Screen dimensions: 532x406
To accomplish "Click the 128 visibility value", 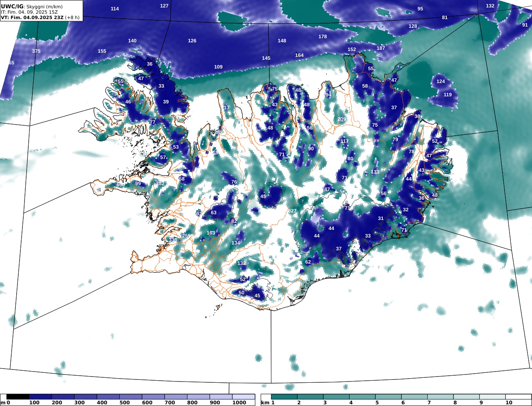I will click(x=413, y=26).
